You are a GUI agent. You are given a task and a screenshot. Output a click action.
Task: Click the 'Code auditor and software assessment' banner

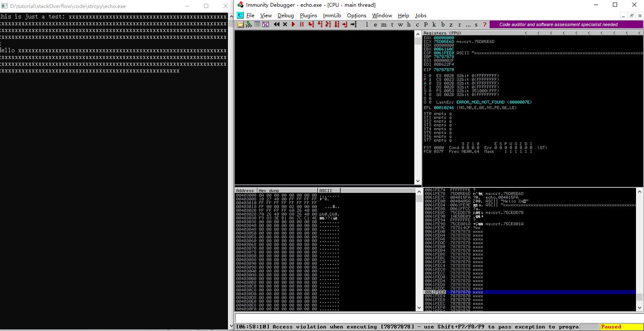coord(566,24)
